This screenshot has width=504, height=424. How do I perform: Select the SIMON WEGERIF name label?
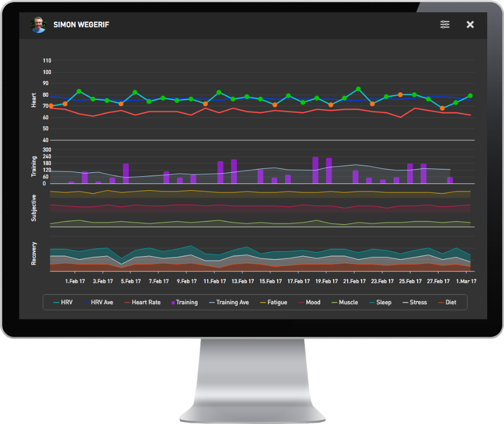click(x=81, y=25)
